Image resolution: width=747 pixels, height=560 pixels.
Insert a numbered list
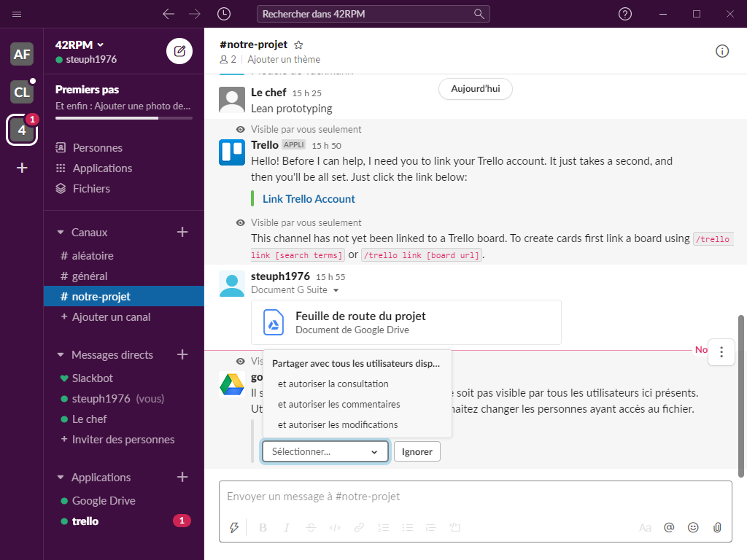[383, 527]
